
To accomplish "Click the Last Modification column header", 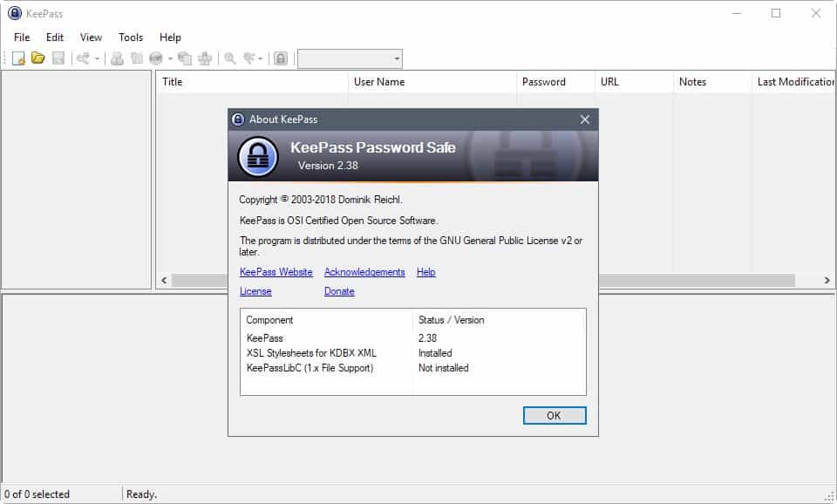I will 793,82.
